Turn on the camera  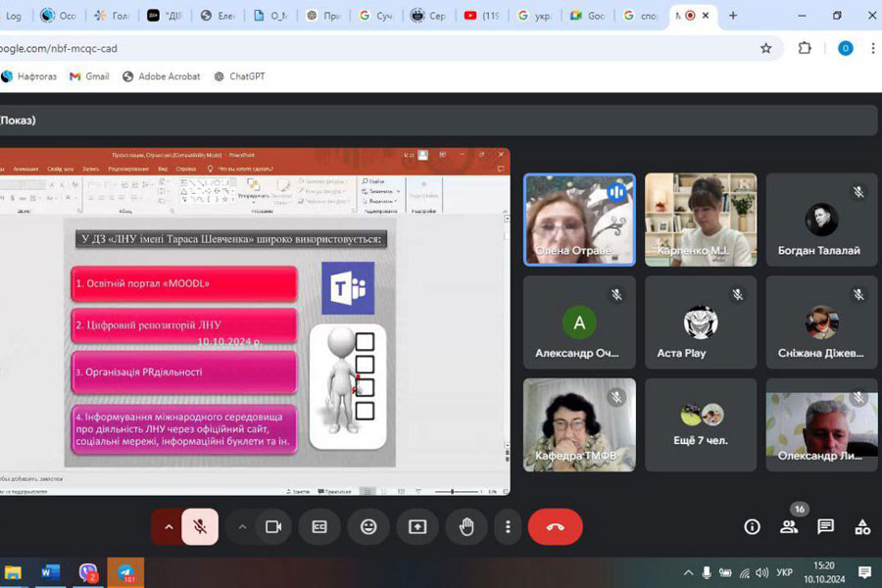click(273, 527)
